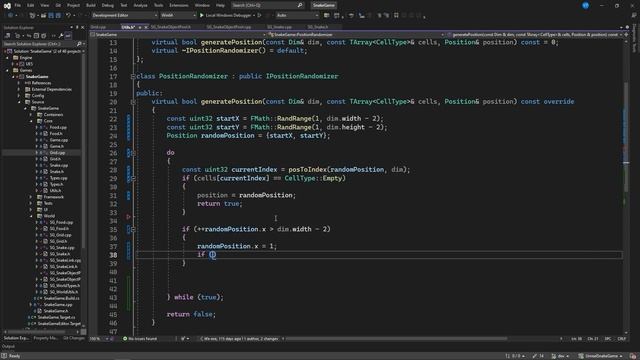Viewport: 640px width, 360px height.
Task: Switch to the Property Manager bottom tab
Action: 46,338
